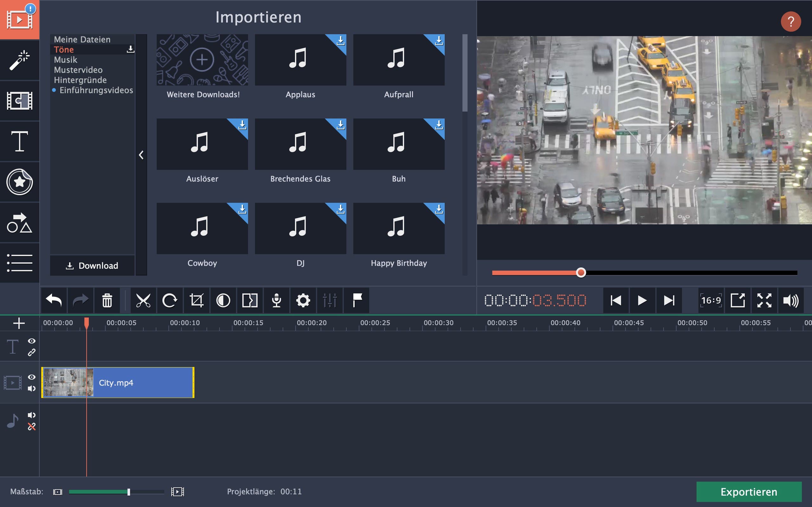Click the Maßstab zoom slider handle
812x507 pixels.
point(128,492)
